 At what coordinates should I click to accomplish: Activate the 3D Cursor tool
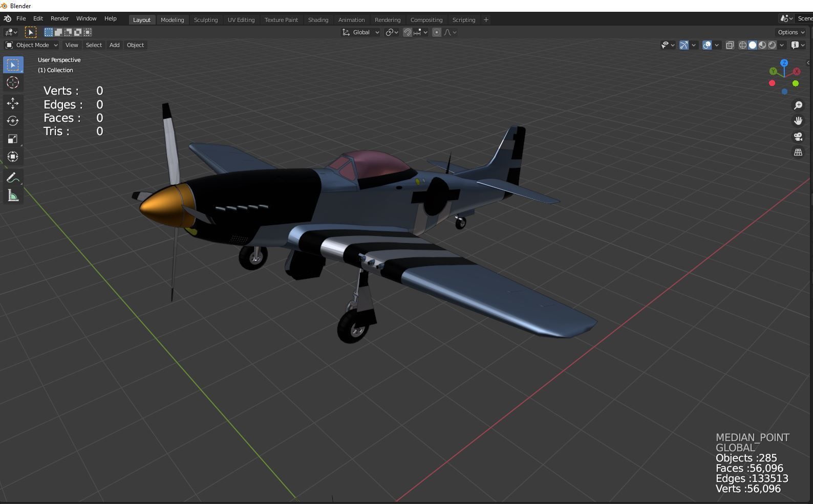click(13, 82)
